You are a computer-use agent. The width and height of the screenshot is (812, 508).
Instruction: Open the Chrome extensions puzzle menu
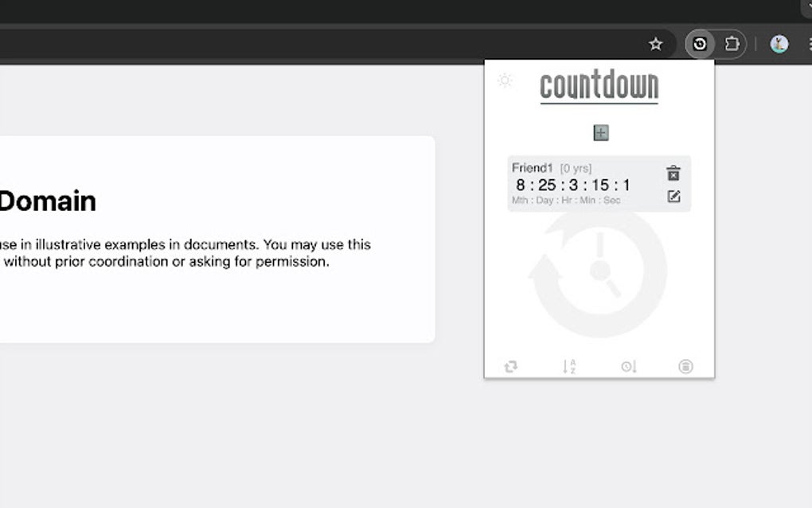click(x=732, y=44)
